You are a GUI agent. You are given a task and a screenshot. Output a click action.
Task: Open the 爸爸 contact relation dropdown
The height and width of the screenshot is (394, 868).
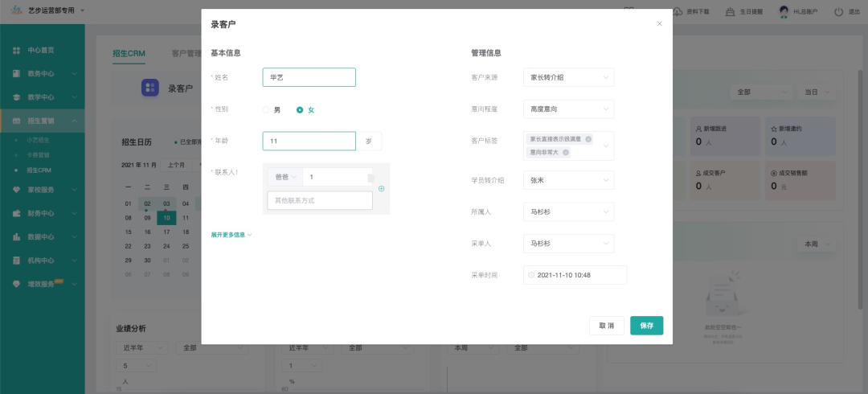(x=285, y=177)
